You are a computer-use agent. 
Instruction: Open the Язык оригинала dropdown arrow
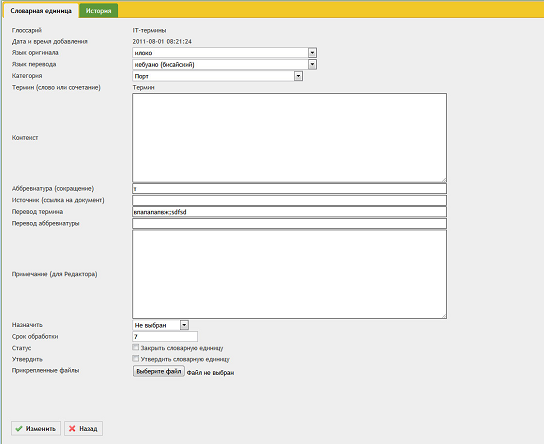[x=312, y=53]
